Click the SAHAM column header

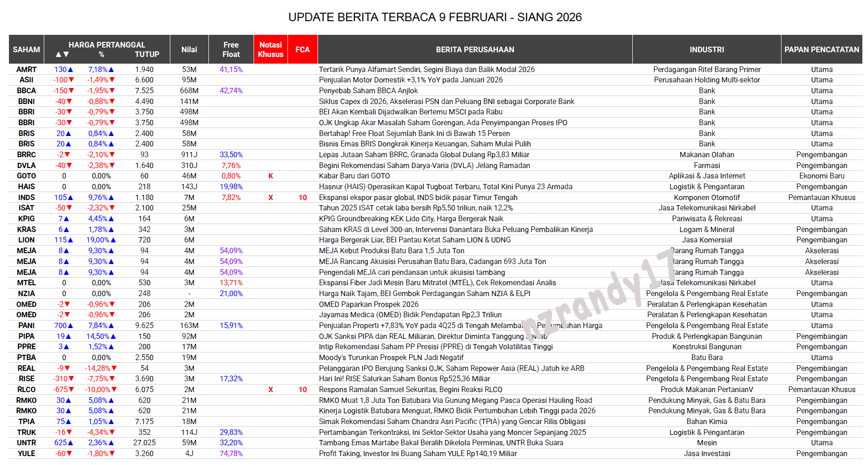pos(26,49)
